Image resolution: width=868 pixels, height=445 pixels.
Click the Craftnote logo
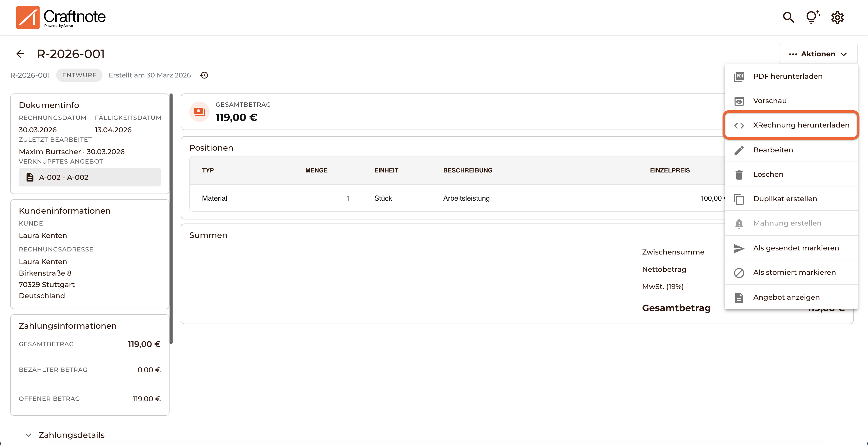[x=61, y=17]
